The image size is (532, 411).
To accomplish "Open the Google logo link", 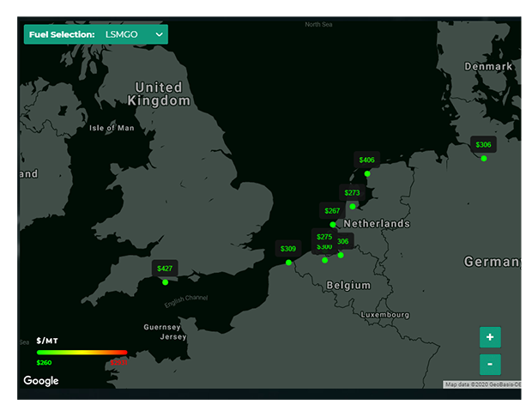I will tap(41, 380).
